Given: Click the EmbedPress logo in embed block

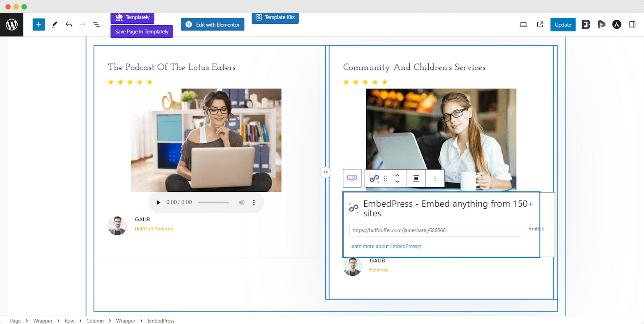Looking at the screenshot, I should click(x=354, y=208).
